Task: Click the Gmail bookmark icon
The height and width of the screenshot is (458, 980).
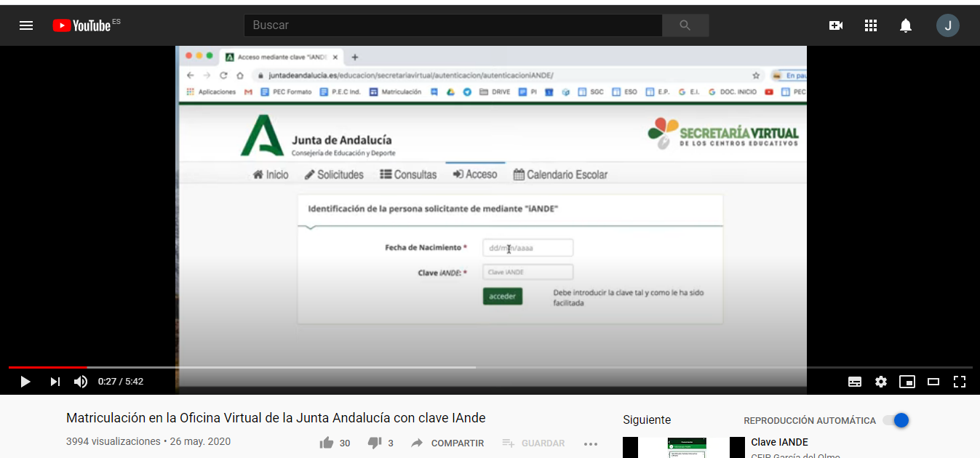Action: [x=248, y=92]
